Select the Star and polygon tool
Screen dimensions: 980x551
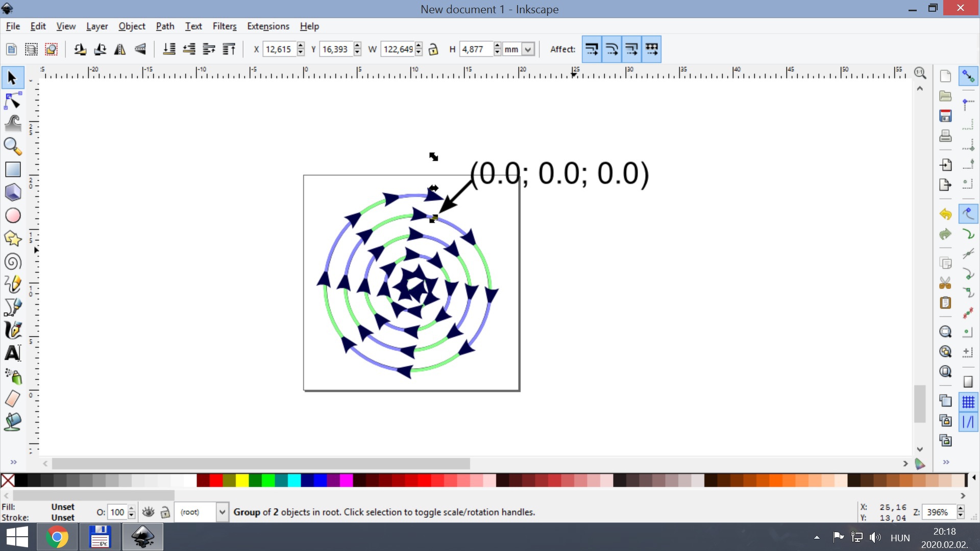[x=13, y=238]
